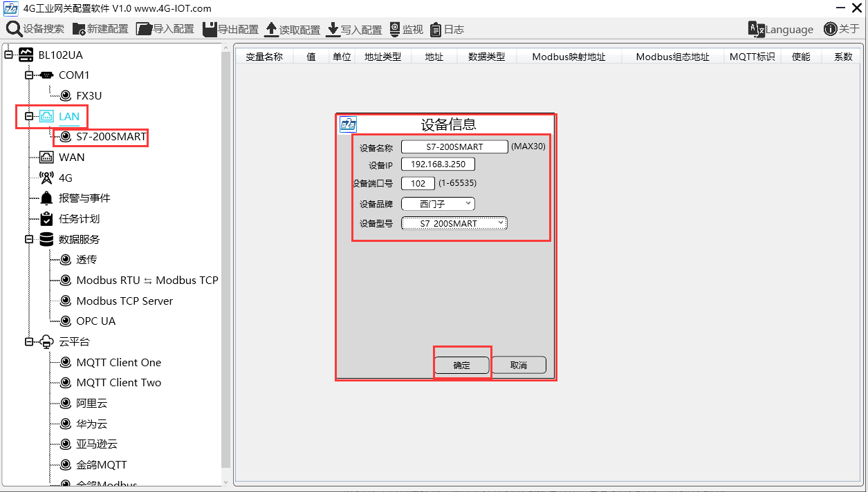Click the 单位 column header
This screenshot has width=868, height=492.
click(x=342, y=57)
